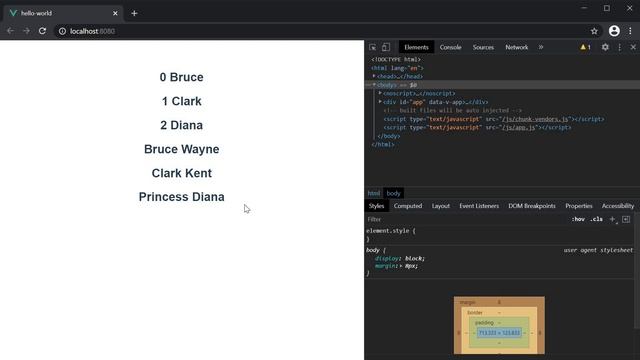
Task: Open the Properties pane tab
Action: pos(579,206)
